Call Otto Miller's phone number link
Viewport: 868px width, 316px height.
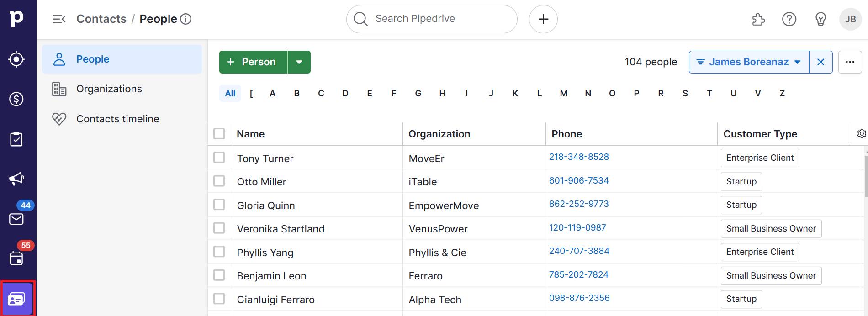pyautogui.click(x=579, y=180)
